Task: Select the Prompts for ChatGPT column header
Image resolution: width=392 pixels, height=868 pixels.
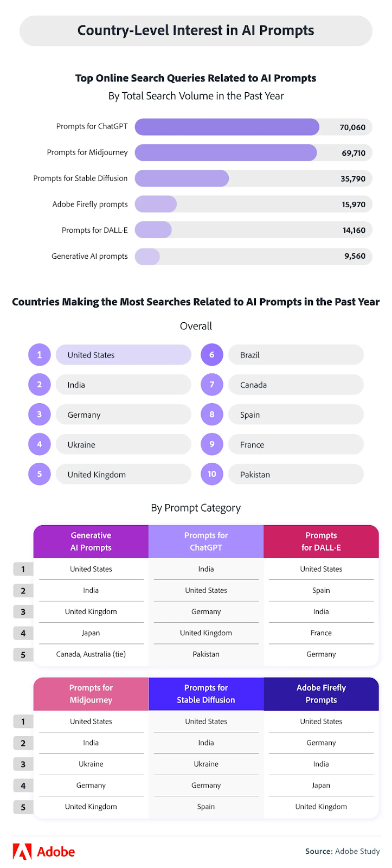Action: 206,541
